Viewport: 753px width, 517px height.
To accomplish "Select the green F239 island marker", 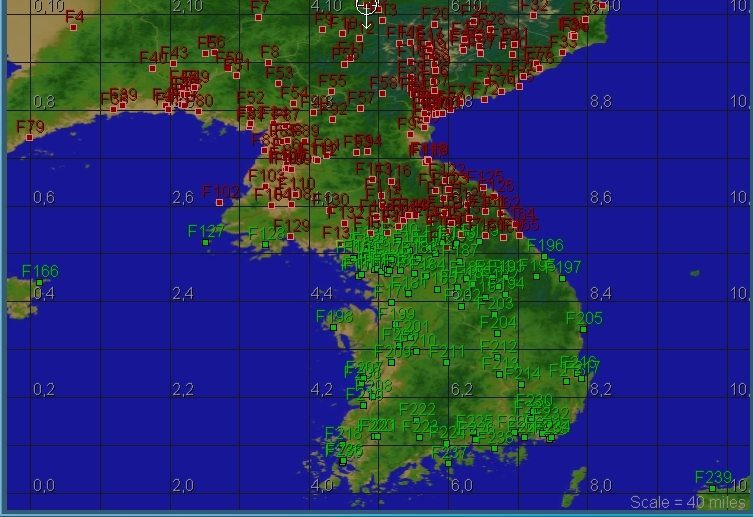I will (712, 489).
